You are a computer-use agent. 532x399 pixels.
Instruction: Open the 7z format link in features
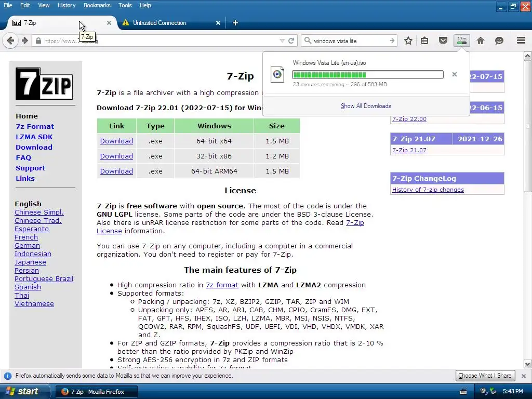(222, 285)
